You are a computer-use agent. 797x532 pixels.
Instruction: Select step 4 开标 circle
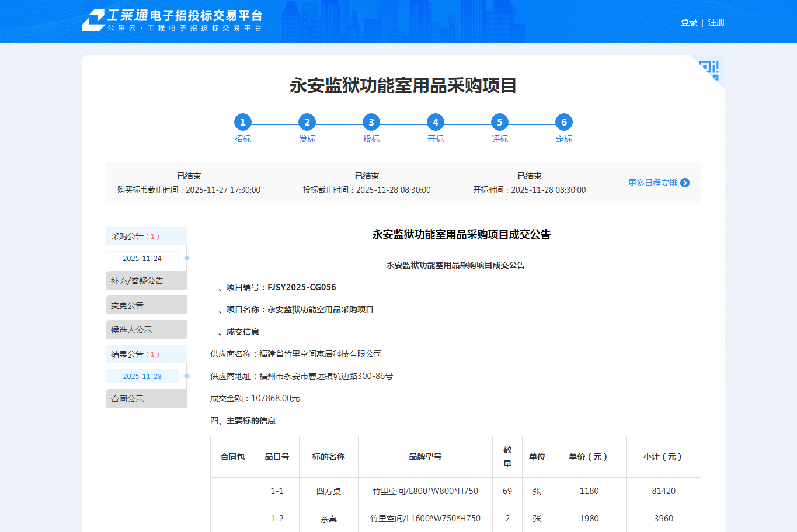tap(436, 122)
